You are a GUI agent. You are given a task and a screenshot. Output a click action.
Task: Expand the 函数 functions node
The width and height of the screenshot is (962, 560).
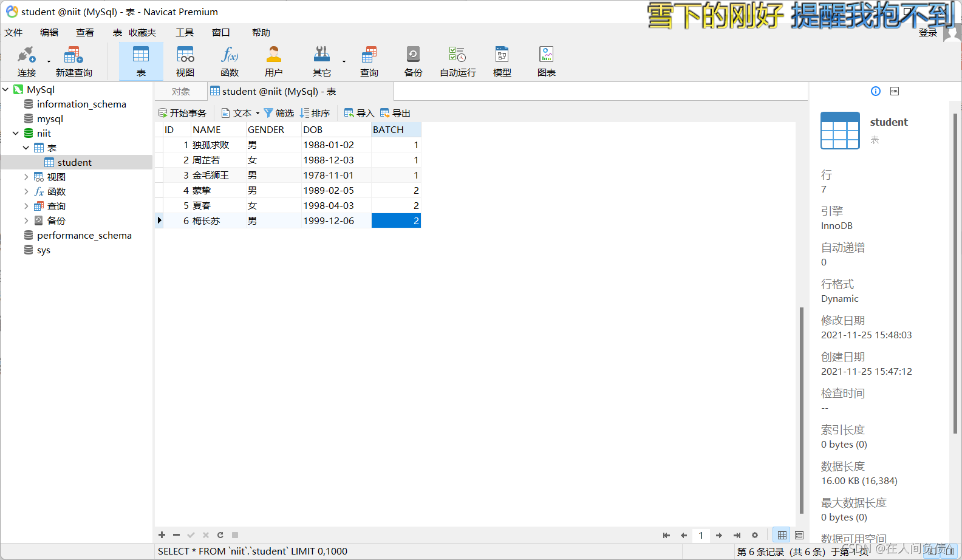tap(26, 191)
